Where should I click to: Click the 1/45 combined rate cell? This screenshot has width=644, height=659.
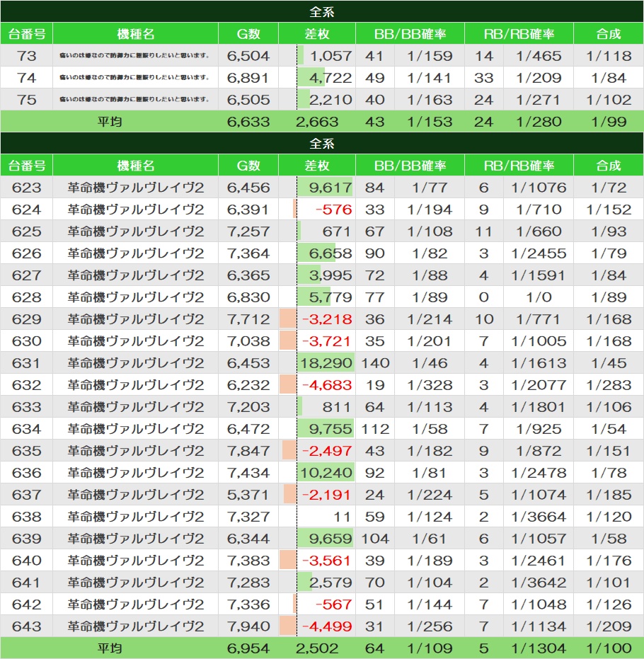click(609, 363)
